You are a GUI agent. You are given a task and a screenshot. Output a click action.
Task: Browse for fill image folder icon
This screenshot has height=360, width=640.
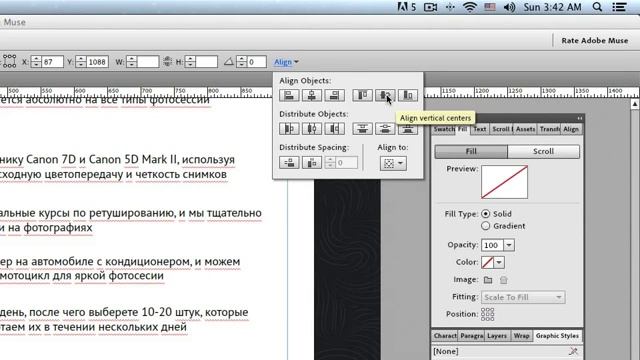[x=488, y=280]
